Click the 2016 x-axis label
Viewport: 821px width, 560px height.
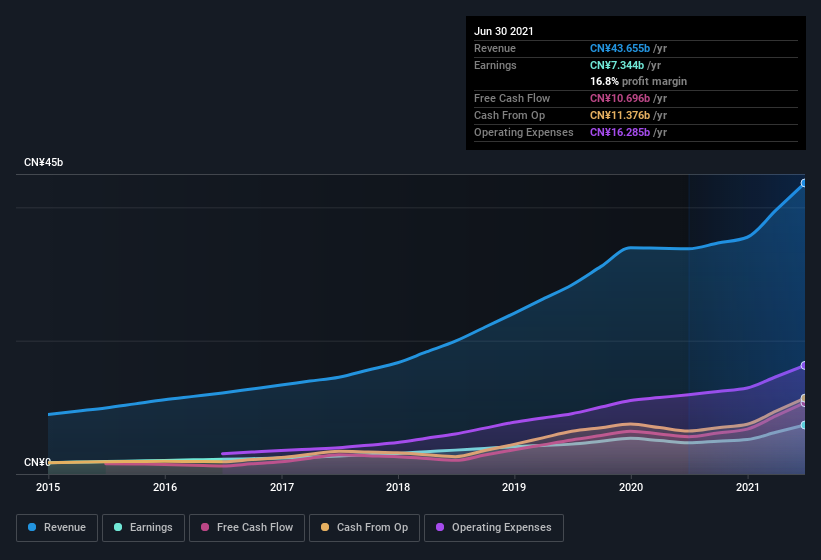pos(165,487)
